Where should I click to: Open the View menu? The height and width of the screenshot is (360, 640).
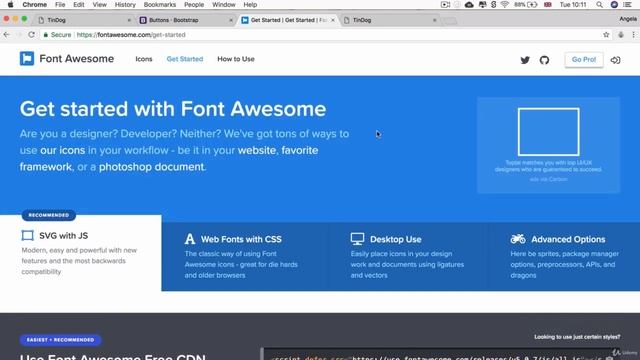(99, 4)
